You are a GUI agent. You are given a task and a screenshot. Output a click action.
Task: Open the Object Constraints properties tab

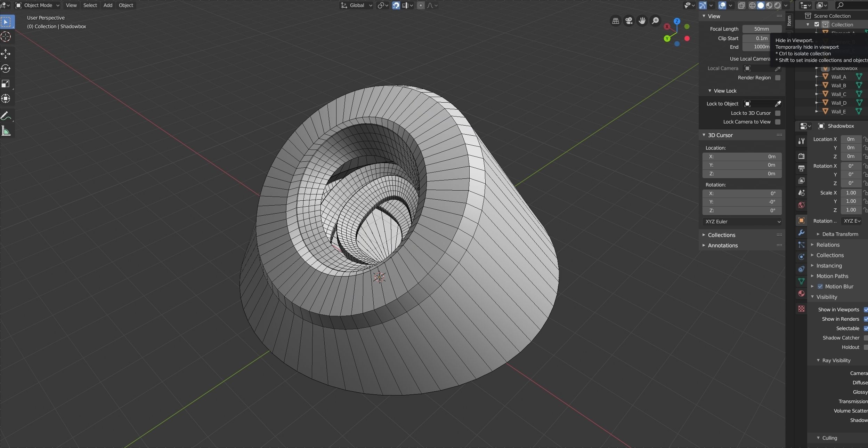(801, 269)
